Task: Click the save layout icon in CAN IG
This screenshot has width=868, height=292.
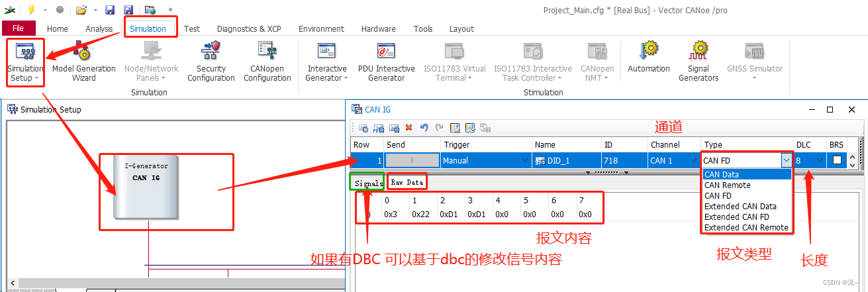Action: click(455, 128)
